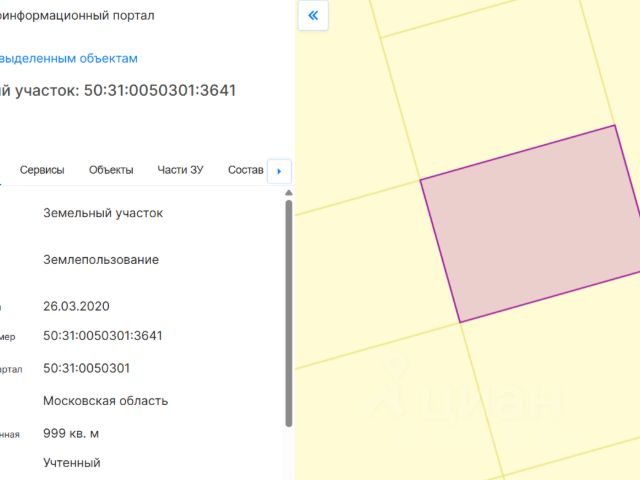
Task: Go back to выделенным объектам link
Action: click(69, 58)
